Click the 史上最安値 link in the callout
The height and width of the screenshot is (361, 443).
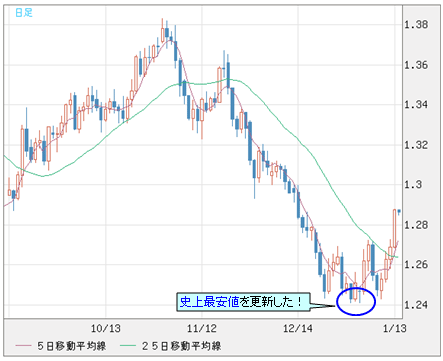pyautogui.click(x=209, y=302)
